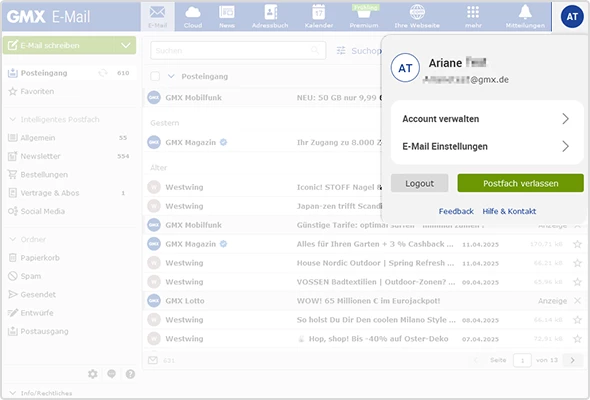Viewport: 590px width, 400px height.
Task: Click the search magnifier icon
Action: point(315,50)
